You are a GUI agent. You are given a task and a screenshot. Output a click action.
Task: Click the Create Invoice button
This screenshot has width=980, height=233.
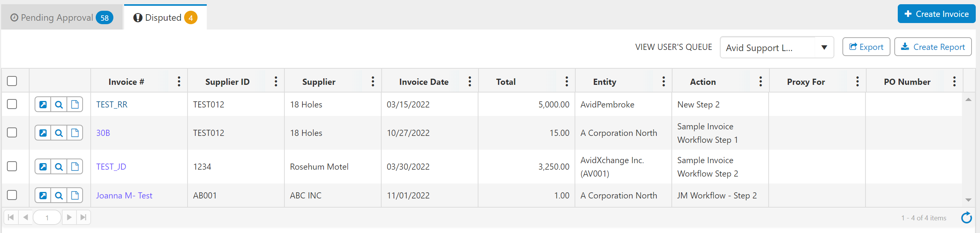click(936, 14)
